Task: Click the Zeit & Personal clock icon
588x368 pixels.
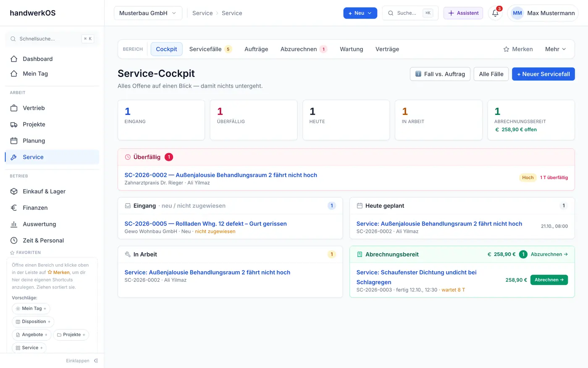Action: [14, 241]
